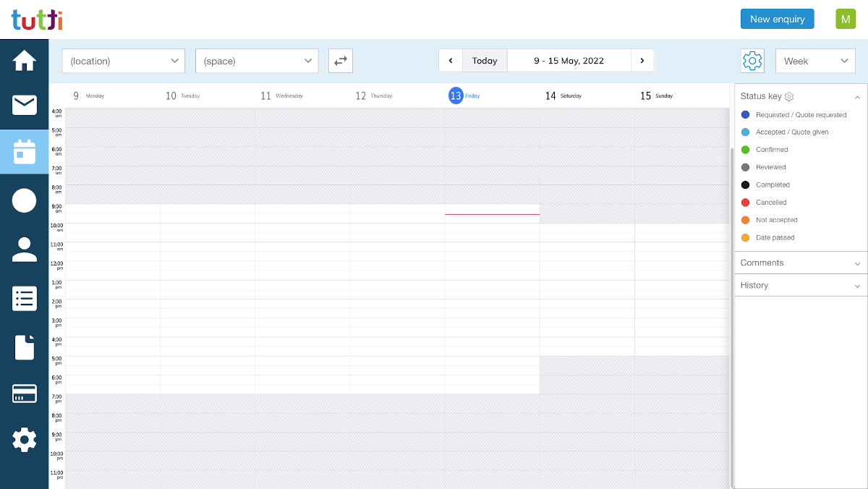The image size is (868, 489).
Task: Click the small gear beside Status key
Action: point(789,96)
